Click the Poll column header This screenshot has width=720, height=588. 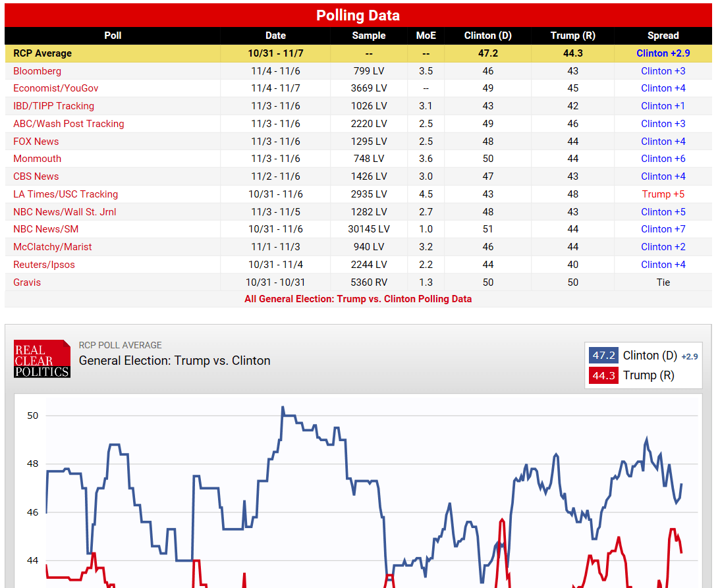pos(113,36)
